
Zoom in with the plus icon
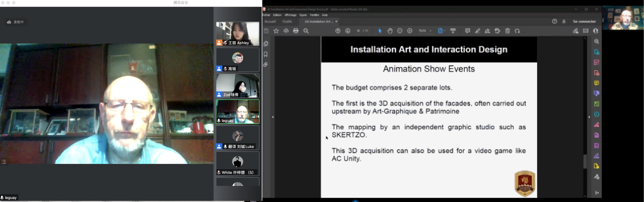point(410,31)
